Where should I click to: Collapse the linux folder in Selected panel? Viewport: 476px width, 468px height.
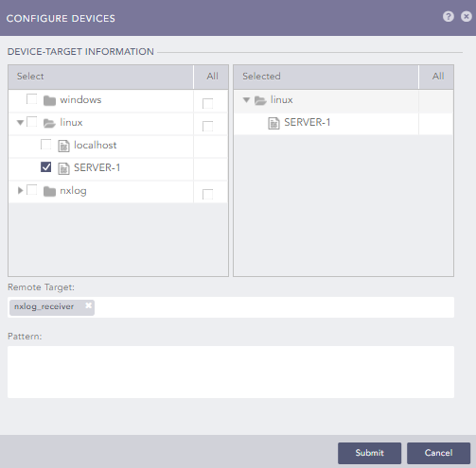click(x=246, y=100)
